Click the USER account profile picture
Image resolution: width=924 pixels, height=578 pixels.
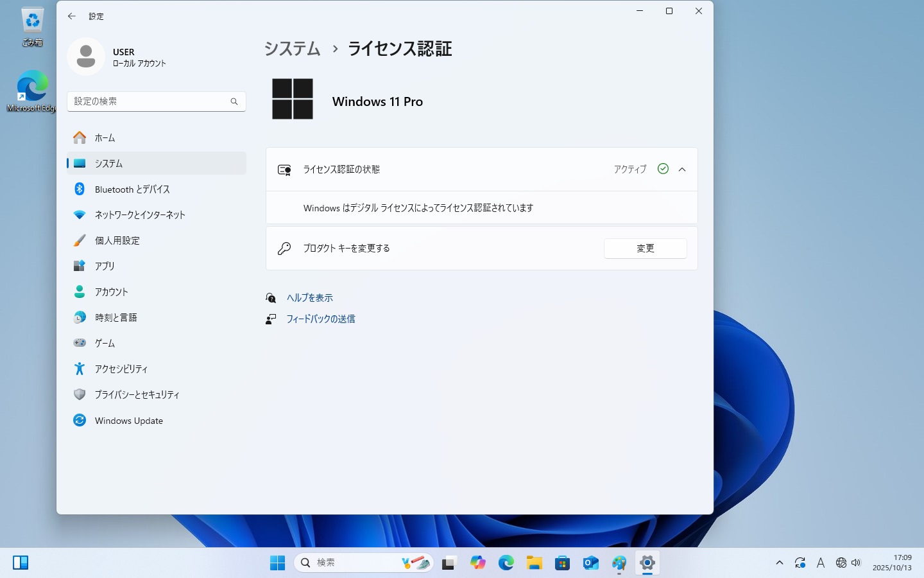(x=86, y=57)
